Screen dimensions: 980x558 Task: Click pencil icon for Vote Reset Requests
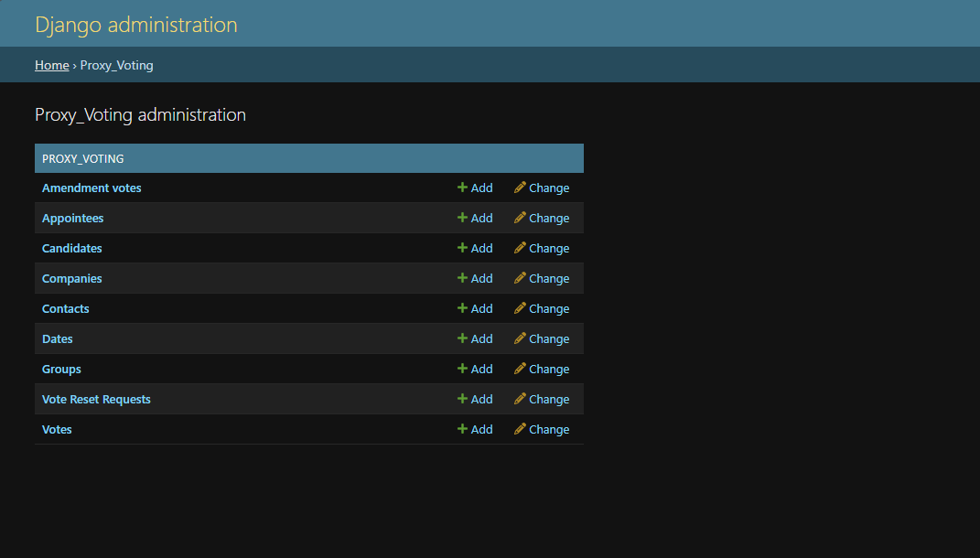click(x=520, y=398)
